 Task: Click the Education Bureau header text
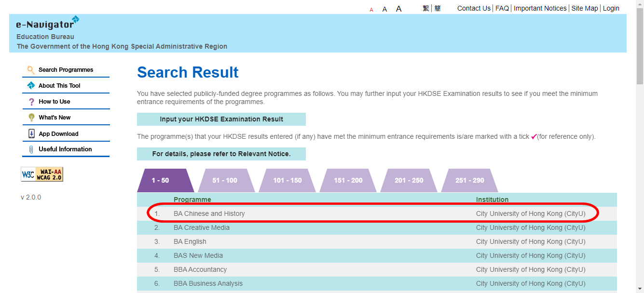(45, 37)
